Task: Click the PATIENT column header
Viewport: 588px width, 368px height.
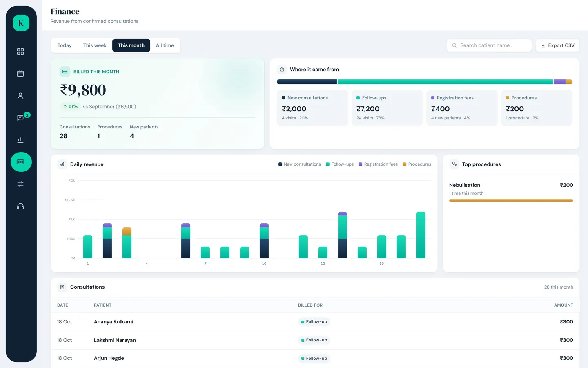Action: 102,305
